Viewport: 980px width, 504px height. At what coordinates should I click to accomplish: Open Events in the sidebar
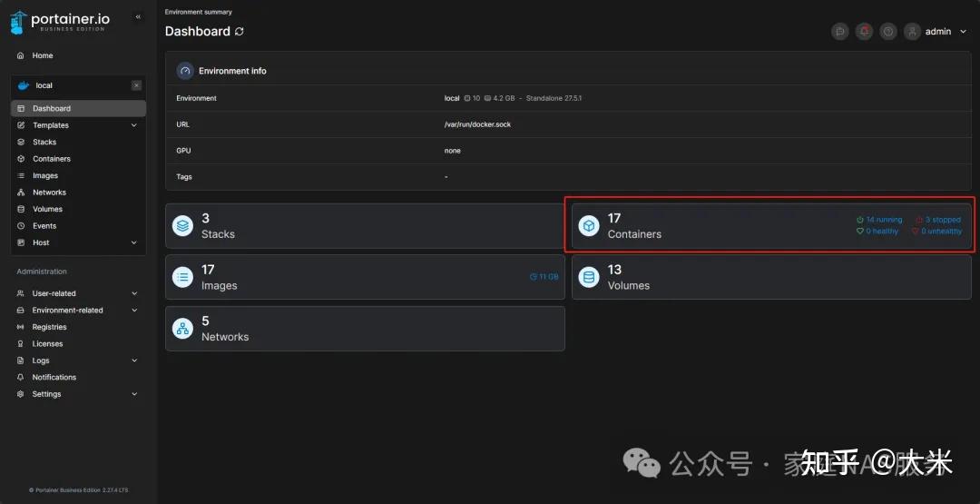(x=44, y=226)
